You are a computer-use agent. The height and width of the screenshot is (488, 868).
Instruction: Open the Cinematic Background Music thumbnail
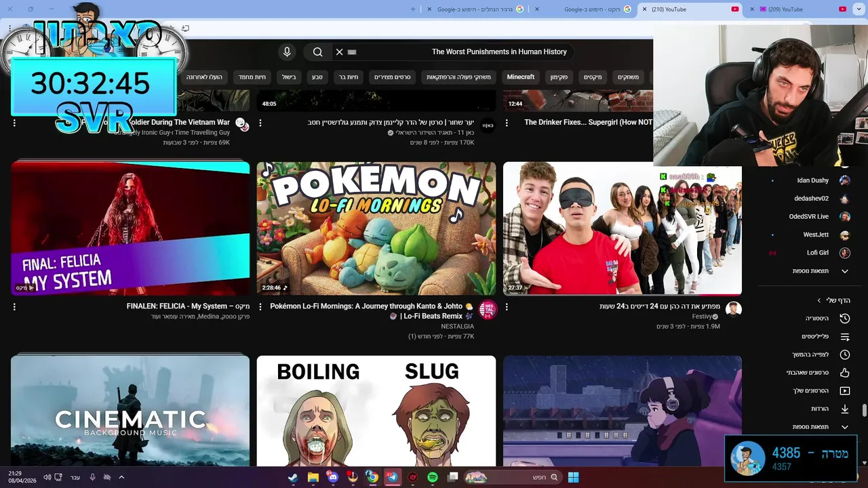(x=130, y=411)
